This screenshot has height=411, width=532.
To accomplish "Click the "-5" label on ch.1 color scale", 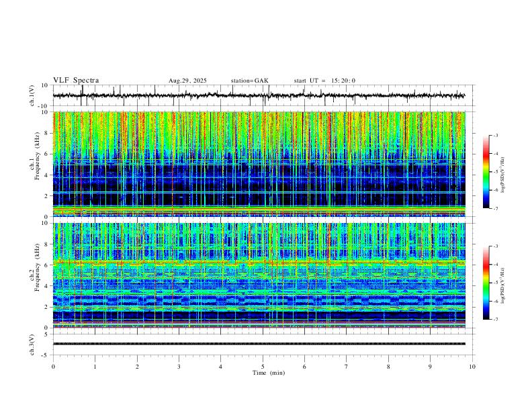I will (x=496, y=172).
